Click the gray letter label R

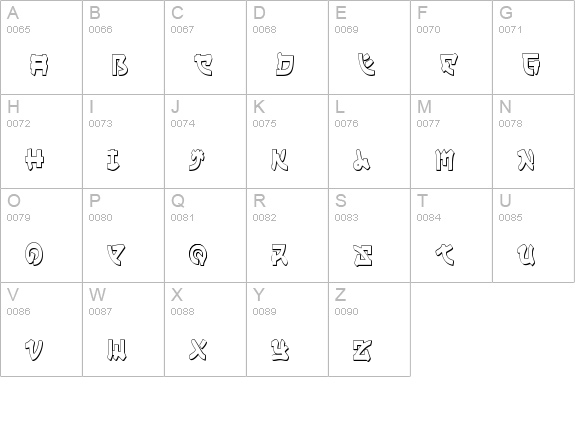tap(259, 201)
